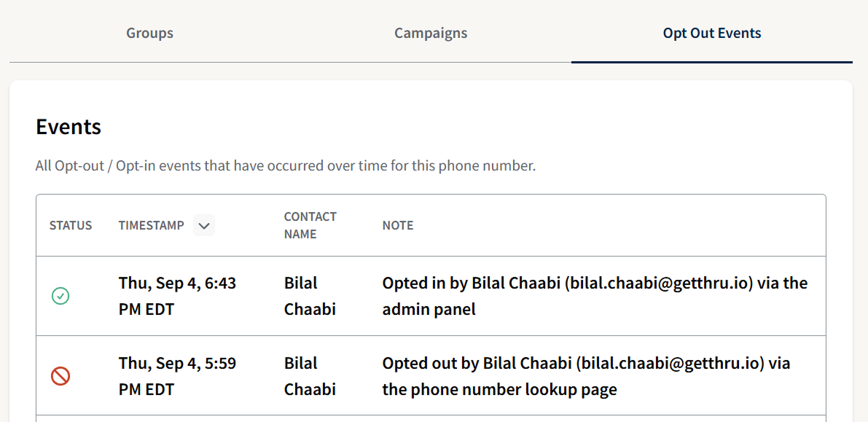
Task: Select the Thu, Sep 4, 6:43 PM timestamp
Action: [177, 296]
